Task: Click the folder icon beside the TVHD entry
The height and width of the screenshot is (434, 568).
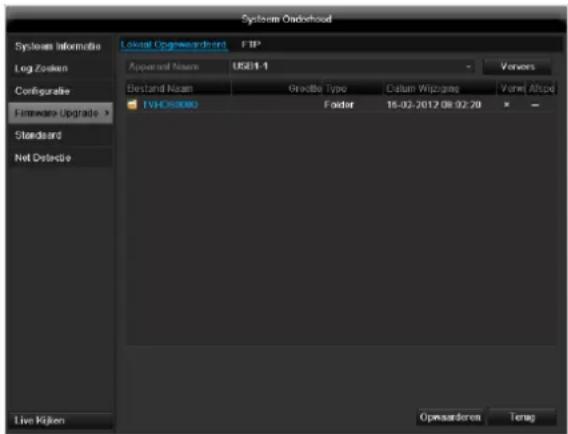Action: [x=133, y=105]
